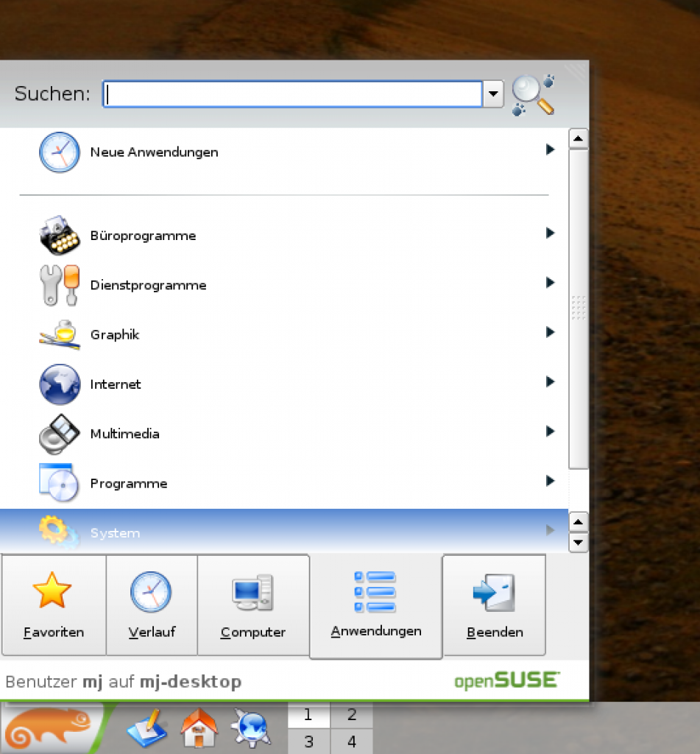Select the highlighted System text label
Screen dimensions: 700x754
(x=116, y=533)
